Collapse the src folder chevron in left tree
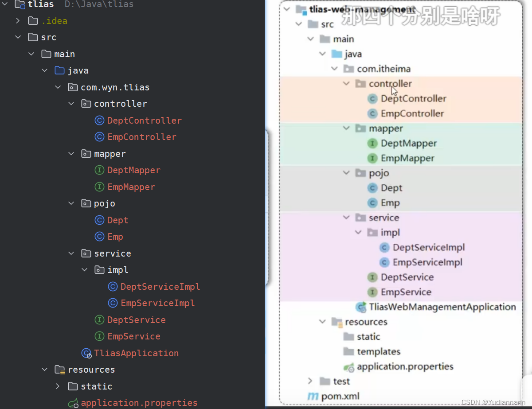 pos(18,37)
